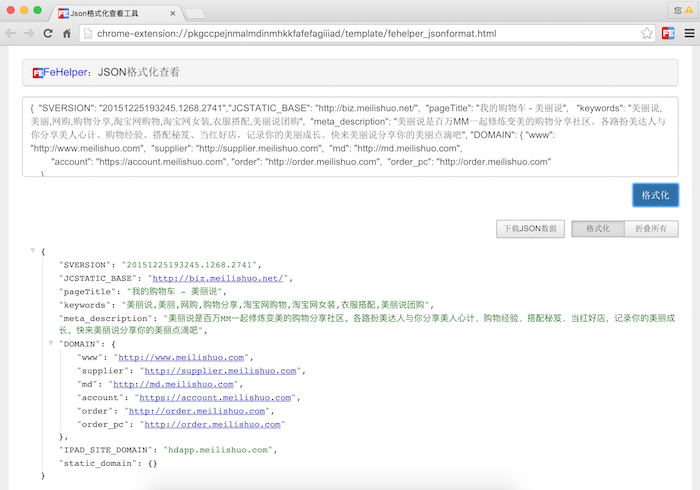Click the page icon in address bar

tap(88, 33)
